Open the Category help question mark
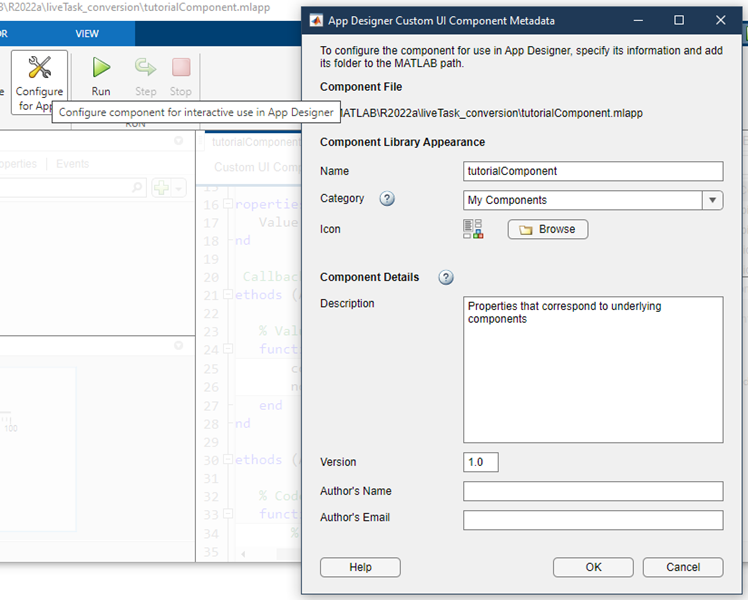This screenshot has height=600, width=748. (x=387, y=198)
